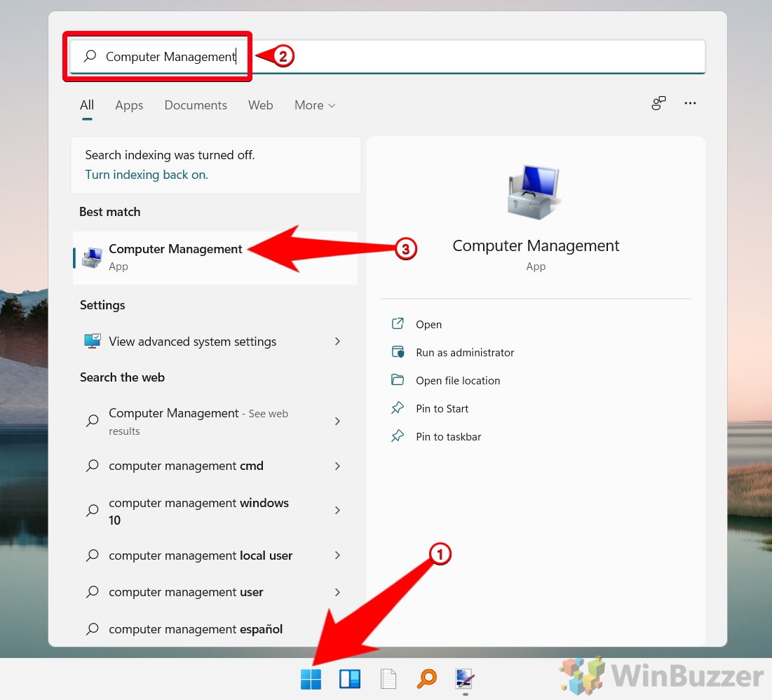The height and width of the screenshot is (700, 772).
Task: Click the 'Computer Management' title in preview pane
Action: 536,245
